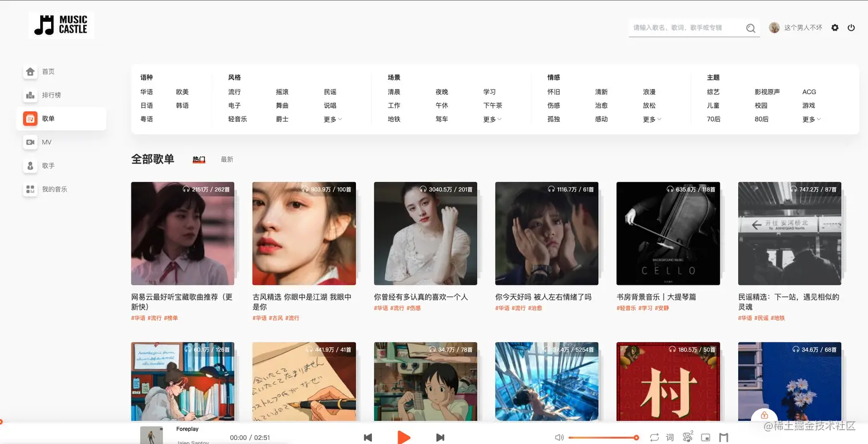The height and width of the screenshot is (444, 868).
Task: Click the power logout icon
Action: coord(851,28)
